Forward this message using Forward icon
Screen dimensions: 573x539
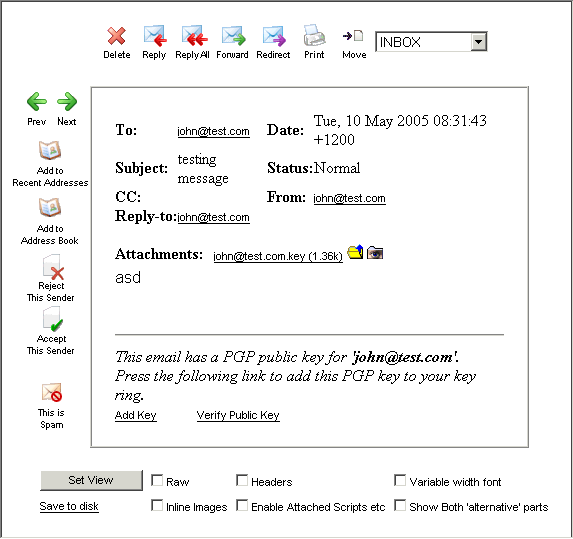click(x=234, y=36)
